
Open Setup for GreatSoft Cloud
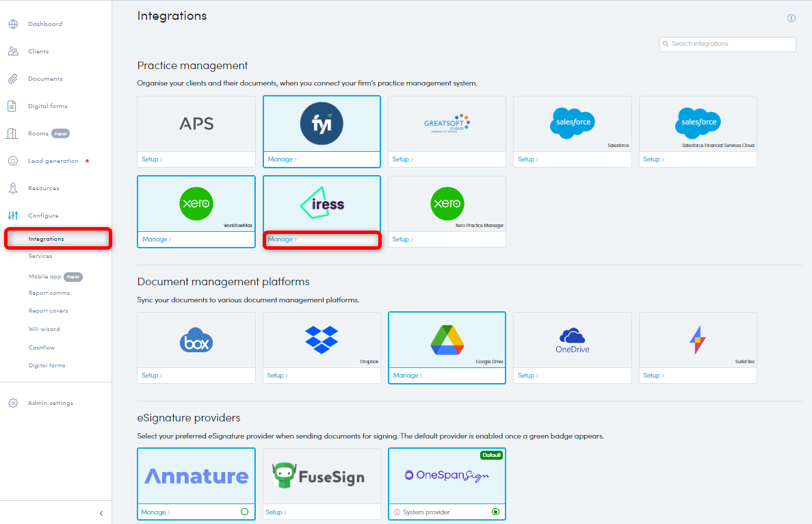pos(402,159)
